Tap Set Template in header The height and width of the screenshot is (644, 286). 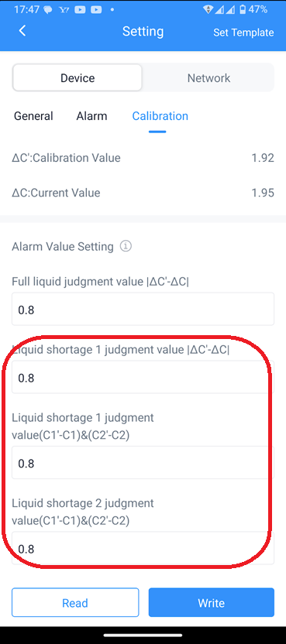click(x=243, y=33)
